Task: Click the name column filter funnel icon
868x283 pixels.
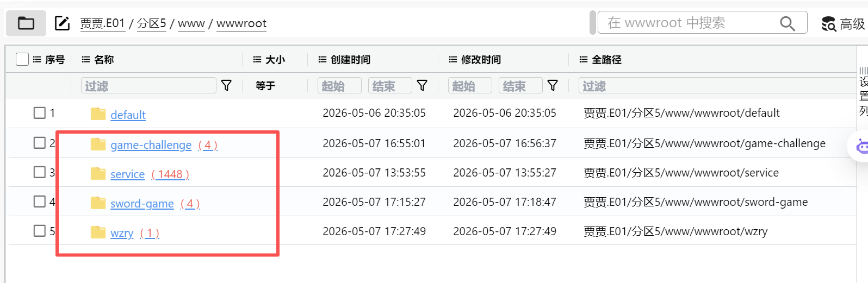Action: 226,85
